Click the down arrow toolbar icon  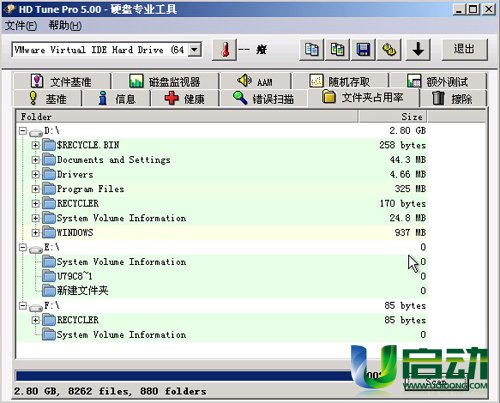418,50
